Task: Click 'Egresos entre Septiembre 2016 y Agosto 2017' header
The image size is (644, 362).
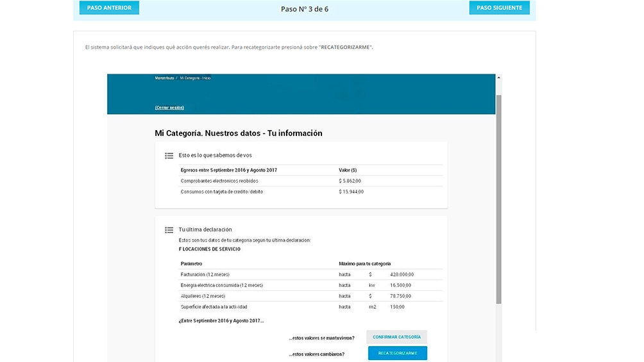Action: 229,170
